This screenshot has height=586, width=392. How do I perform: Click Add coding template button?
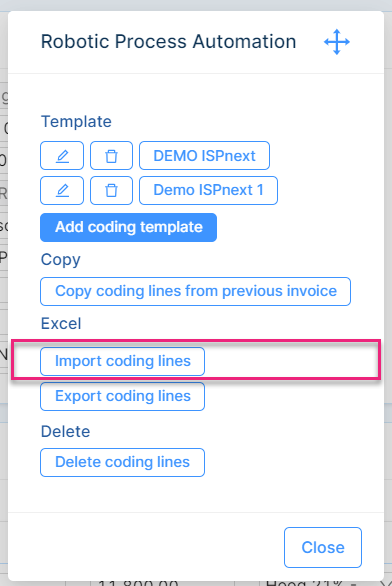click(x=129, y=227)
